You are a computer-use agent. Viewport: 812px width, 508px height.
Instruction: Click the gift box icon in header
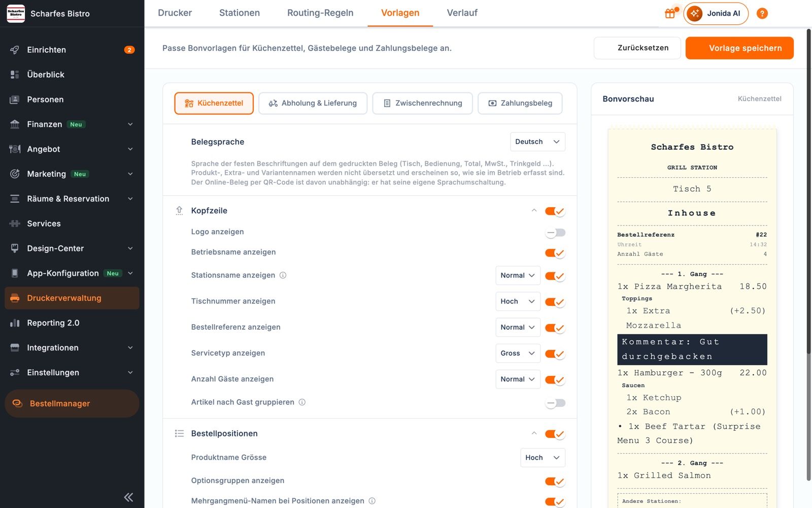click(670, 14)
